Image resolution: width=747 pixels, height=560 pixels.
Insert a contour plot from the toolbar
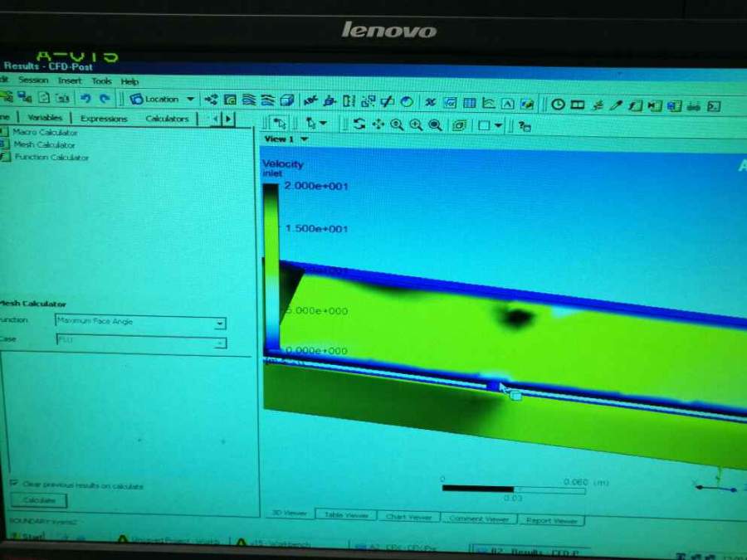point(230,100)
